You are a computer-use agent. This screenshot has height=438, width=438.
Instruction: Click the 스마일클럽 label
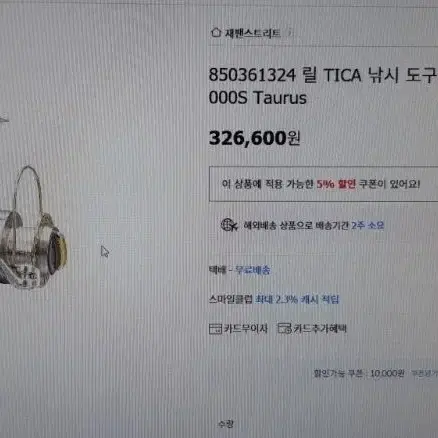click(231, 299)
